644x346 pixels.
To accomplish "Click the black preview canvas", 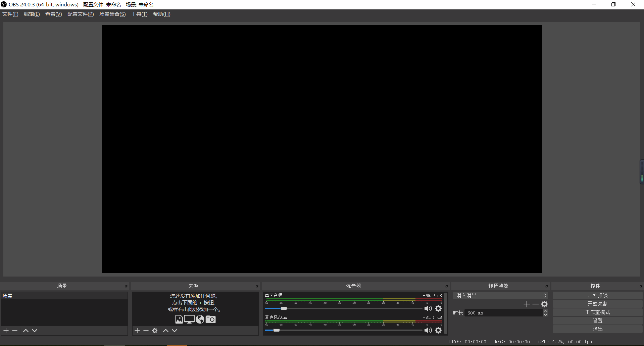I will click(322, 149).
